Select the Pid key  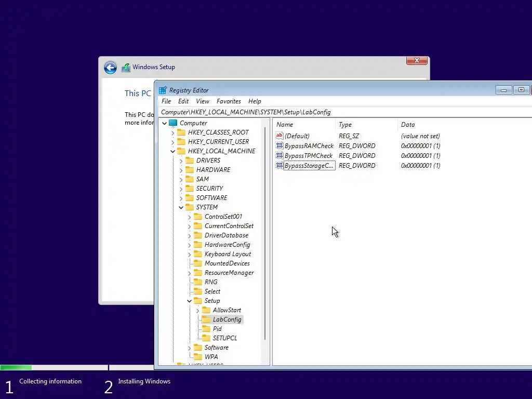217,329
